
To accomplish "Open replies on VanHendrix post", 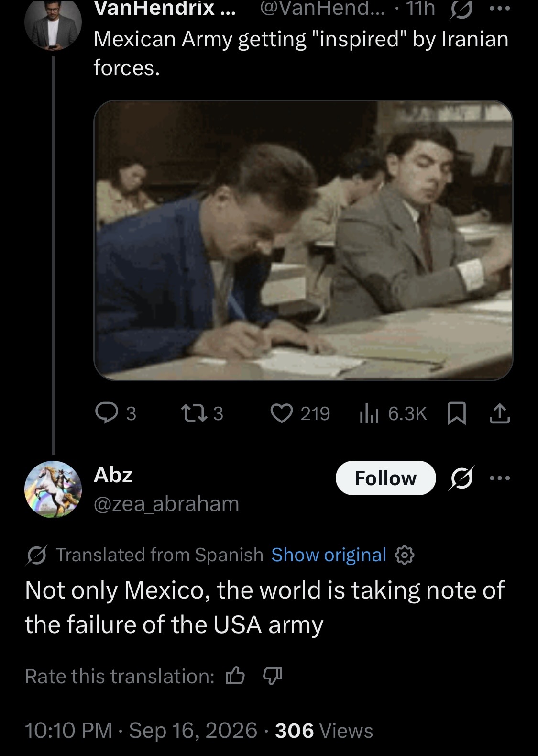I will [x=116, y=413].
